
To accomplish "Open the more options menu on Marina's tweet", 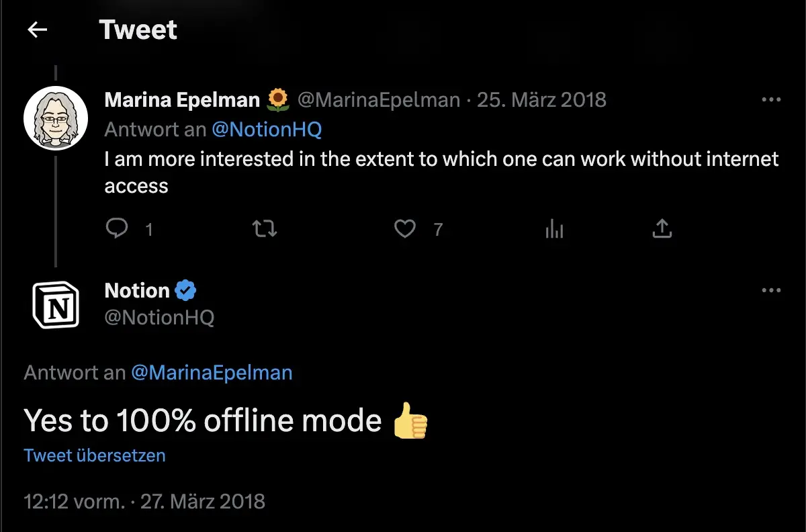I will 771,98.
